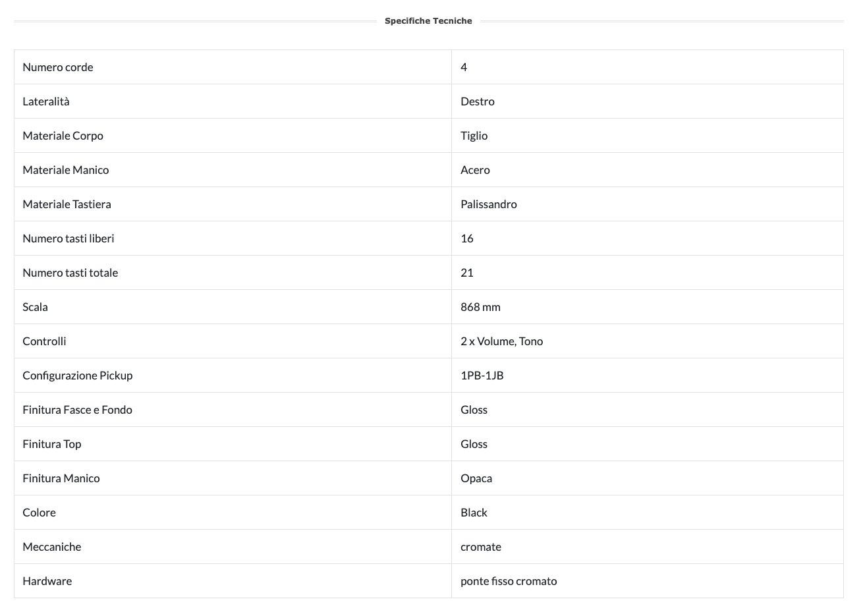Click the Black colour value
863x616 pixels.
tap(474, 513)
